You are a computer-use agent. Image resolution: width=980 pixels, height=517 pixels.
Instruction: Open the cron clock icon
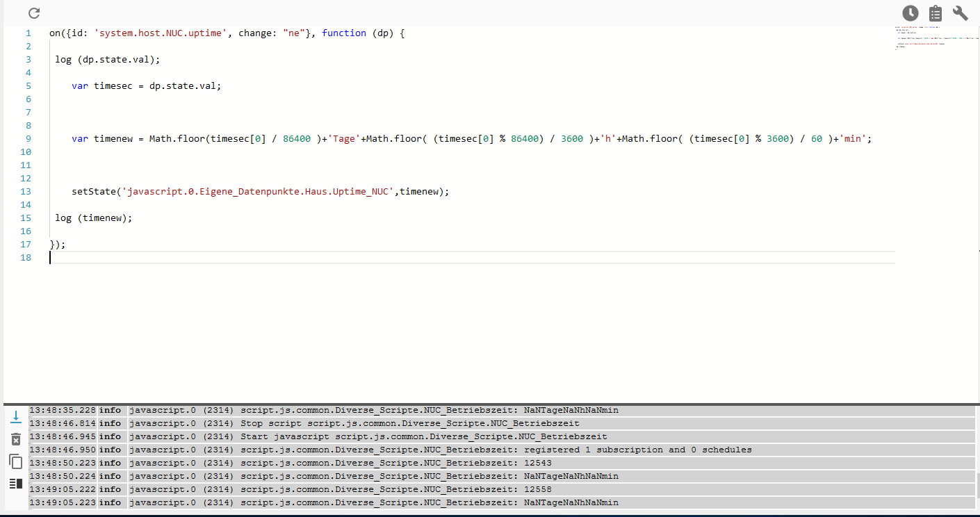910,13
